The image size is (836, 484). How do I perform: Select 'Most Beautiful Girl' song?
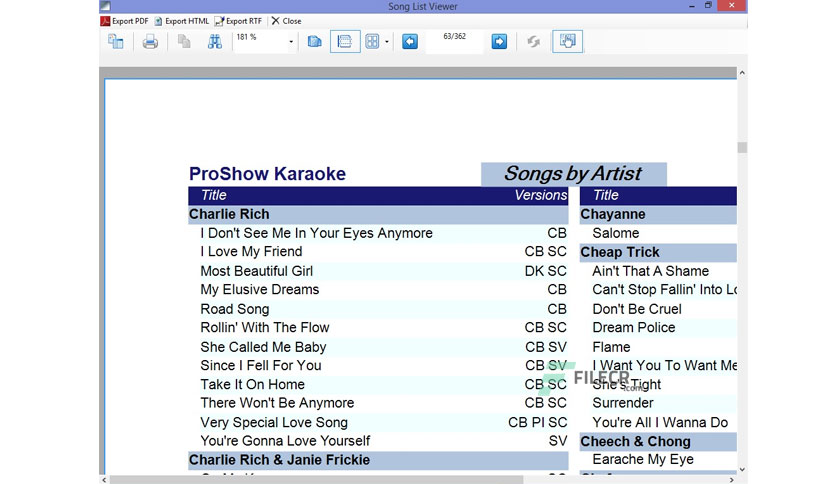(256, 271)
